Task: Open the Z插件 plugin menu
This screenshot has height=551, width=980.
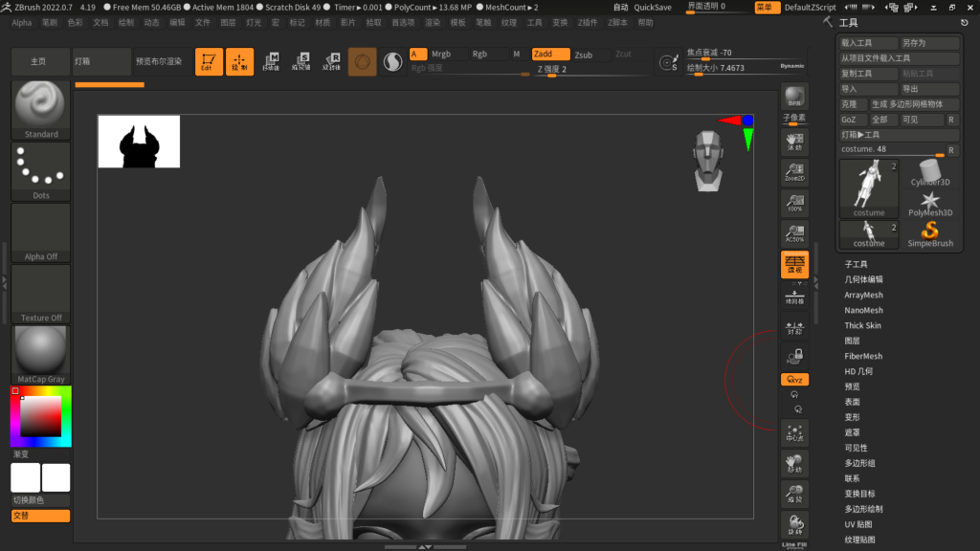Action: coord(587,23)
